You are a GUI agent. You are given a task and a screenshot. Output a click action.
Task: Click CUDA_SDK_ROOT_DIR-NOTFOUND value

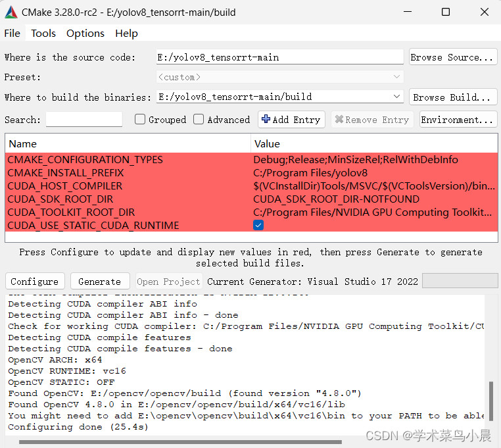336,199
